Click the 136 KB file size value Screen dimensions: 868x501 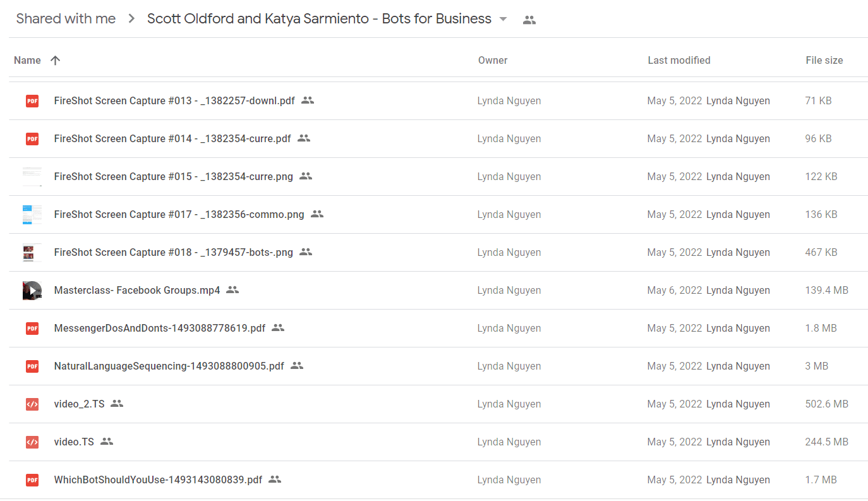coord(821,214)
